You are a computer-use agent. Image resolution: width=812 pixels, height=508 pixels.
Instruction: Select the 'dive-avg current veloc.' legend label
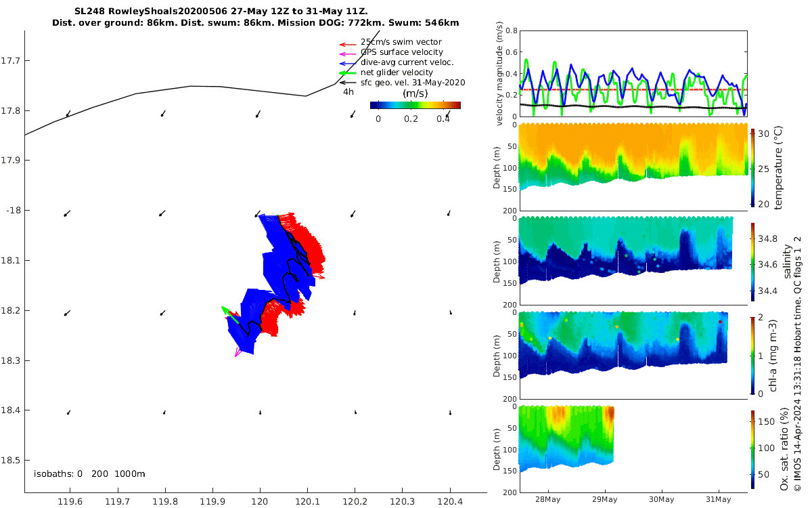[409, 62]
